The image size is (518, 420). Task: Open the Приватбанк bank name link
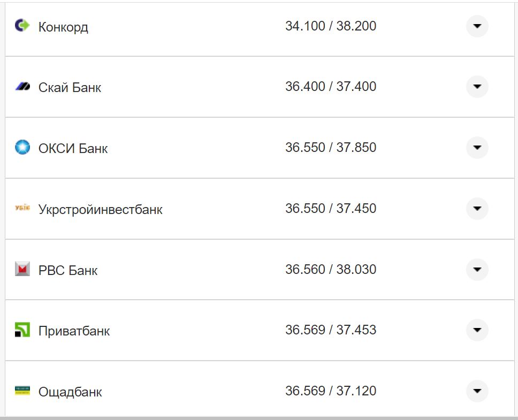pyautogui.click(x=74, y=331)
